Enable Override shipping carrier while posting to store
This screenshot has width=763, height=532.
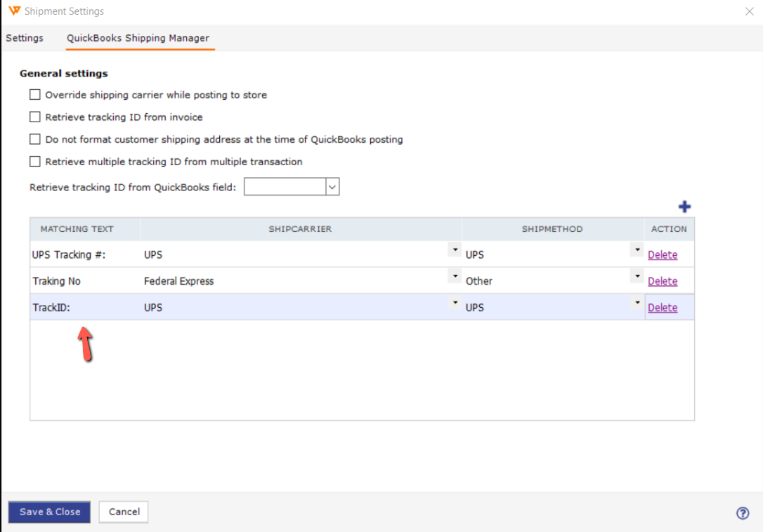pyautogui.click(x=34, y=94)
